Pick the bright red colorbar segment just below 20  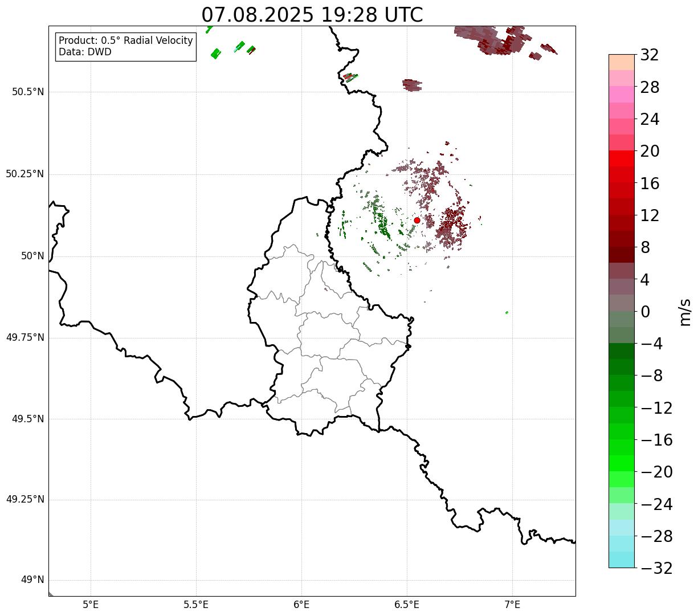tap(622, 158)
